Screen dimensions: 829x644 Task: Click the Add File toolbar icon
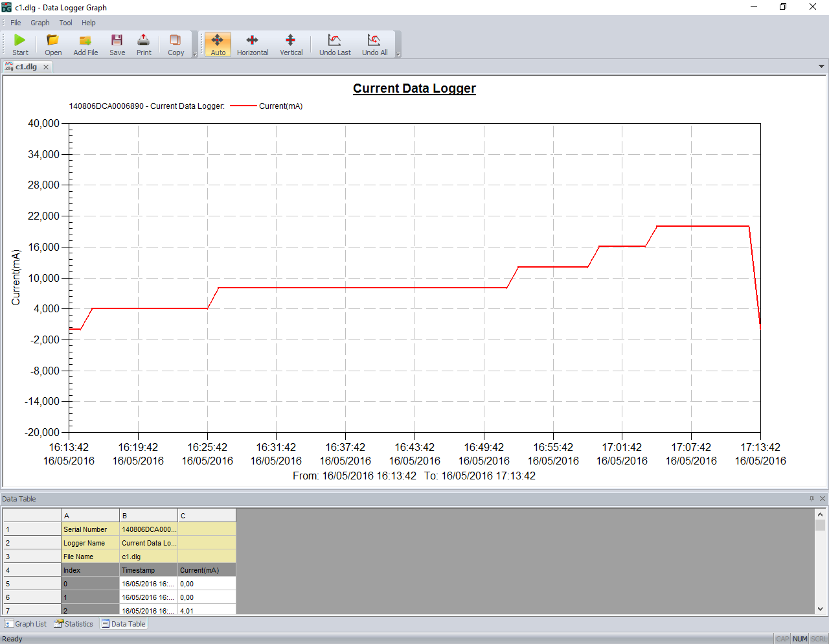(x=85, y=45)
